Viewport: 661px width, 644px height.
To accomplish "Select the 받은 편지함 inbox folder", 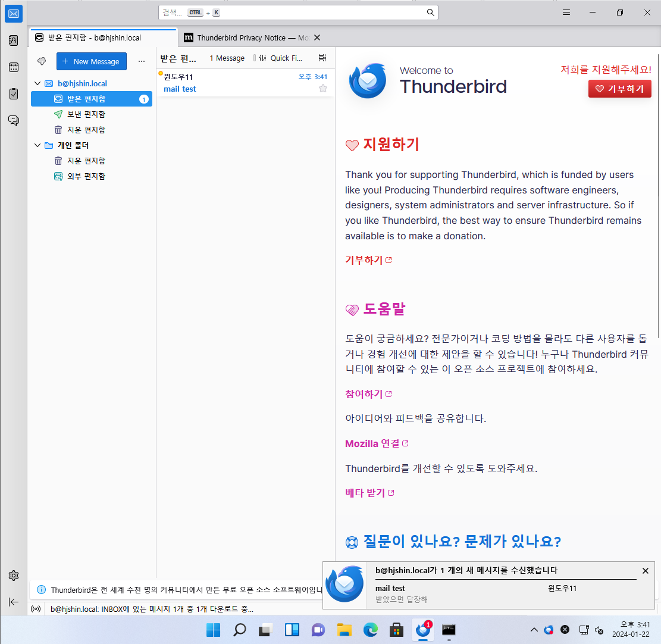I will click(92, 99).
